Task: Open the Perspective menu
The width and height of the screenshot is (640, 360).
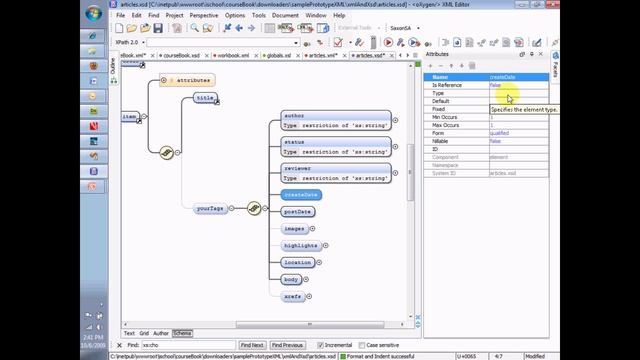Action: point(204,16)
